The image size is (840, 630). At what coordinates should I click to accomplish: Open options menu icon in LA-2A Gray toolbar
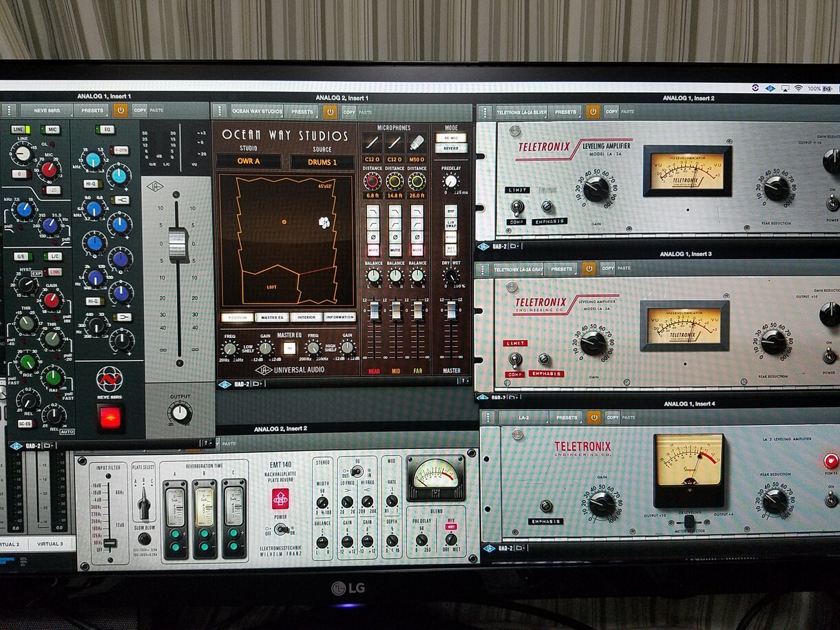pyautogui.click(x=483, y=269)
